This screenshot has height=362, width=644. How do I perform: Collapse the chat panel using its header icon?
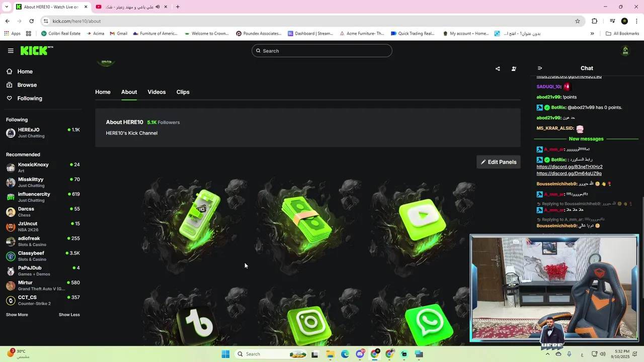[540, 68]
